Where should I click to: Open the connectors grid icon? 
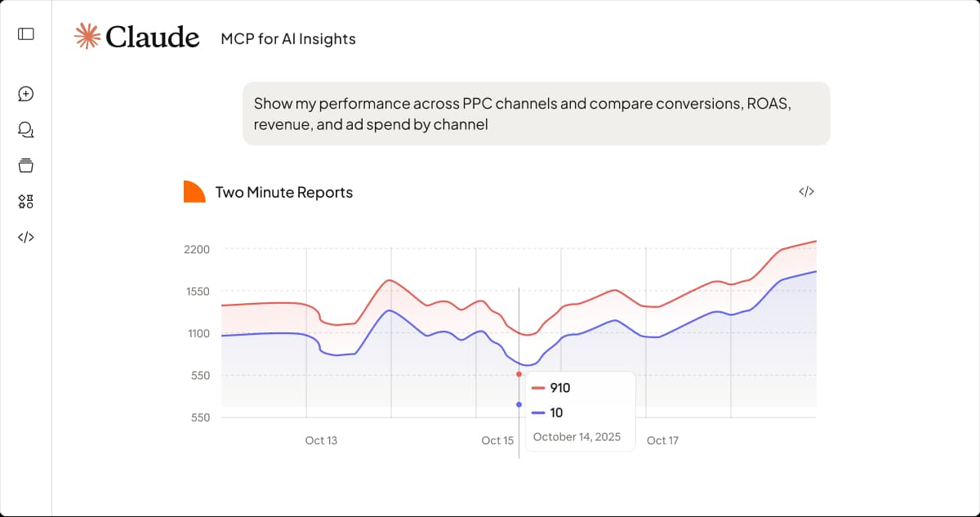coord(25,201)
